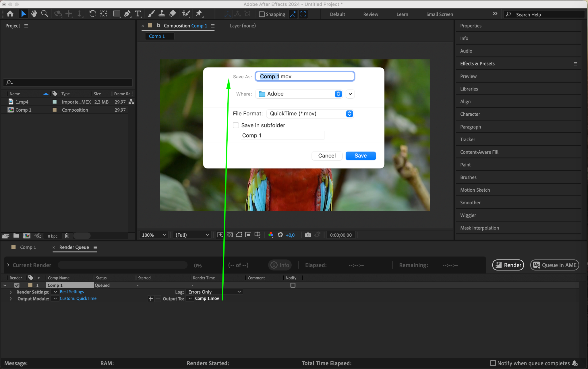Select the Horizontal Type tool
The height and width of the screenshot is (369, 588).
pyautogui.click(x=138, y=14)
